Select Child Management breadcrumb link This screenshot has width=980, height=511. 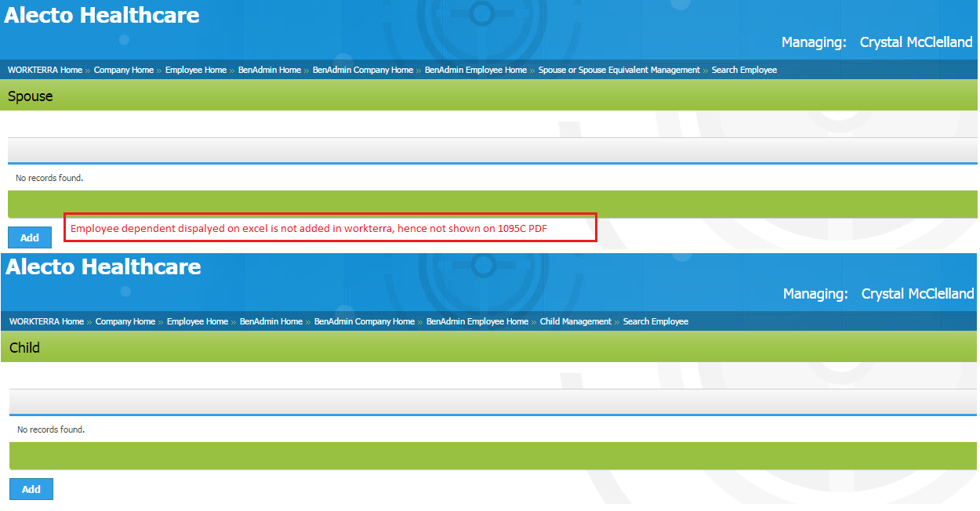[x=575, y=321]
